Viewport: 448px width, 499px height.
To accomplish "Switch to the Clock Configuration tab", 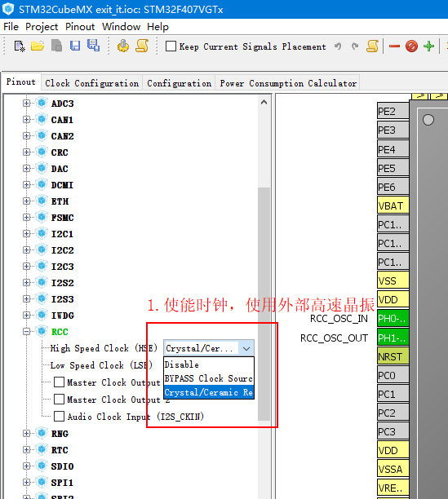I will pos(91,83).
